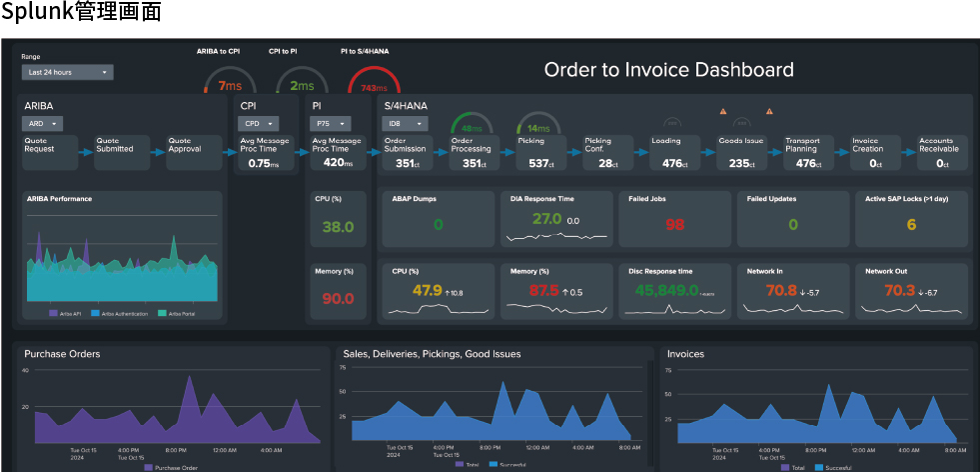Toggle Purchase Order legend swatch in Purchase Orders chart
The width and height of the screenshot is (980, 472).
click(148, 468)
